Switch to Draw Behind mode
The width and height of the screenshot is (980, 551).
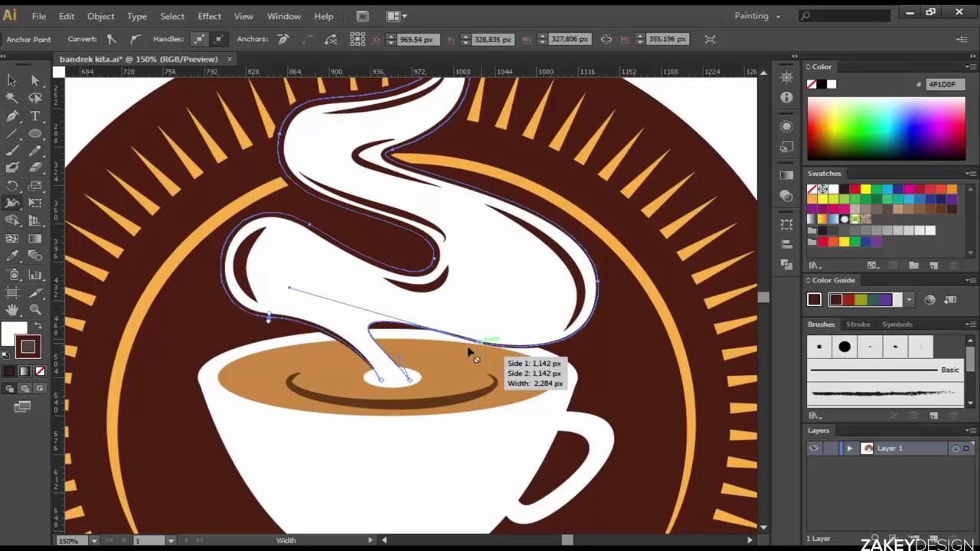(x=24, y=389)
